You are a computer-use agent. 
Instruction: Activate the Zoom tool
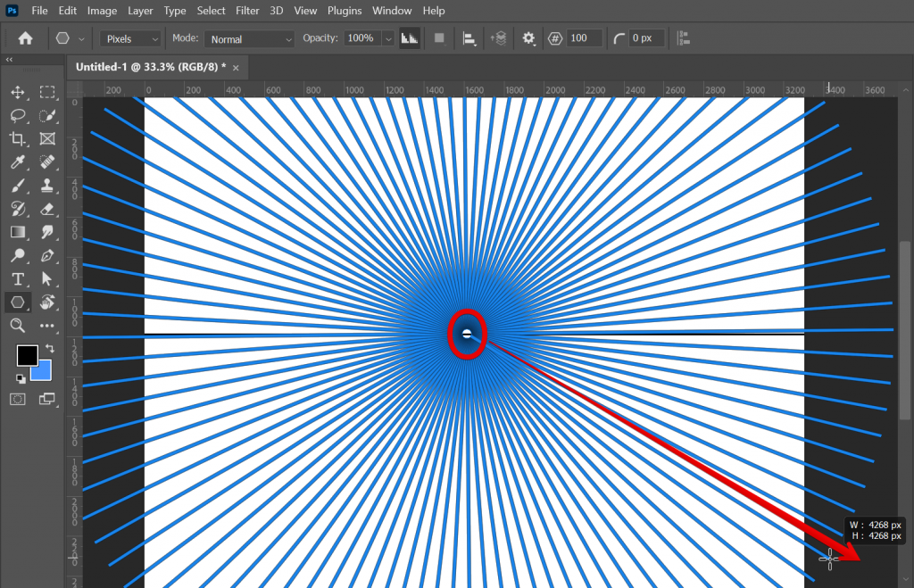(x=19, y=327)
